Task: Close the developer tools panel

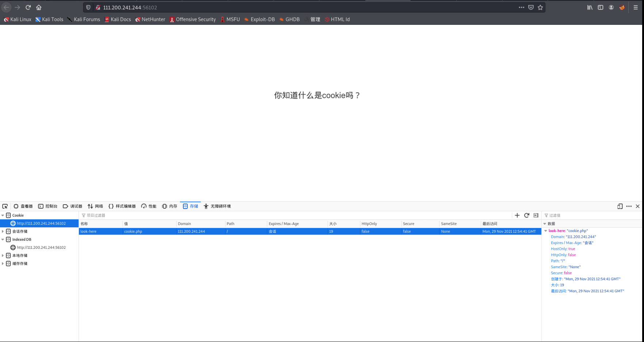Action: (637, 206)
